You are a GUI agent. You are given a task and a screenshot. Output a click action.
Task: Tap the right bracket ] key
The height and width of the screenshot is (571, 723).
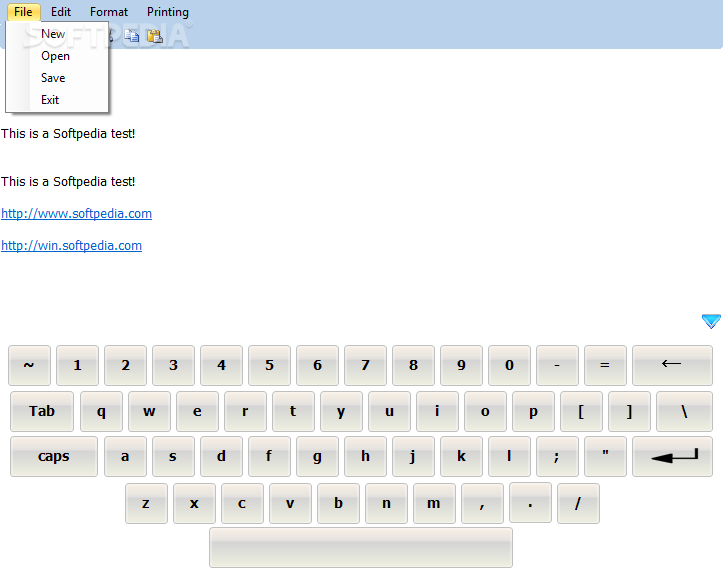pyautogui.click(x=629, y=411)
